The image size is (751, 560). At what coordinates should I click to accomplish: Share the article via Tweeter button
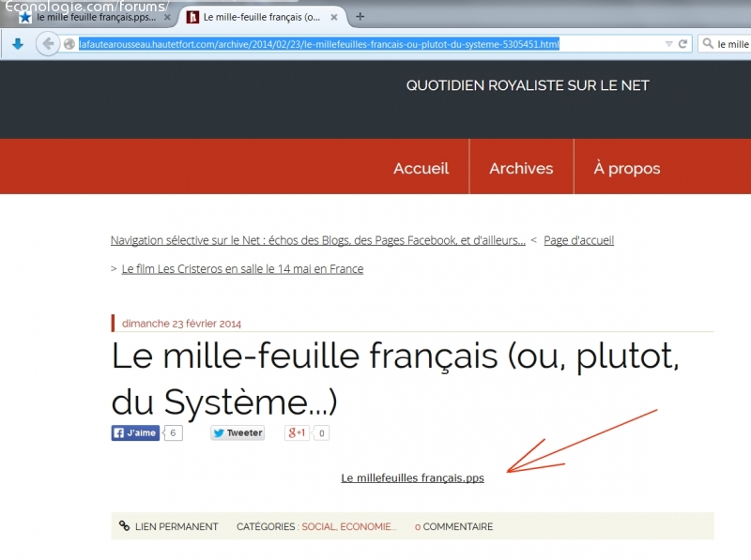click(238, 433)
